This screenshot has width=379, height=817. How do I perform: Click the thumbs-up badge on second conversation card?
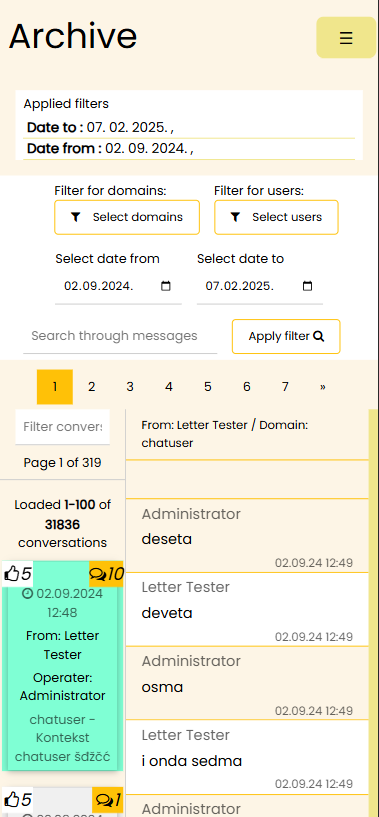[18, 799]
